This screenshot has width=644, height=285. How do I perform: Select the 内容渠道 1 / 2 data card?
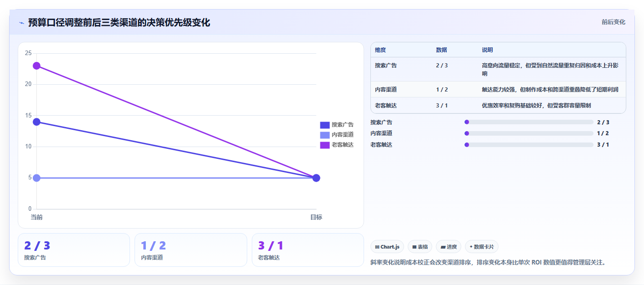[x=191, y=250]
